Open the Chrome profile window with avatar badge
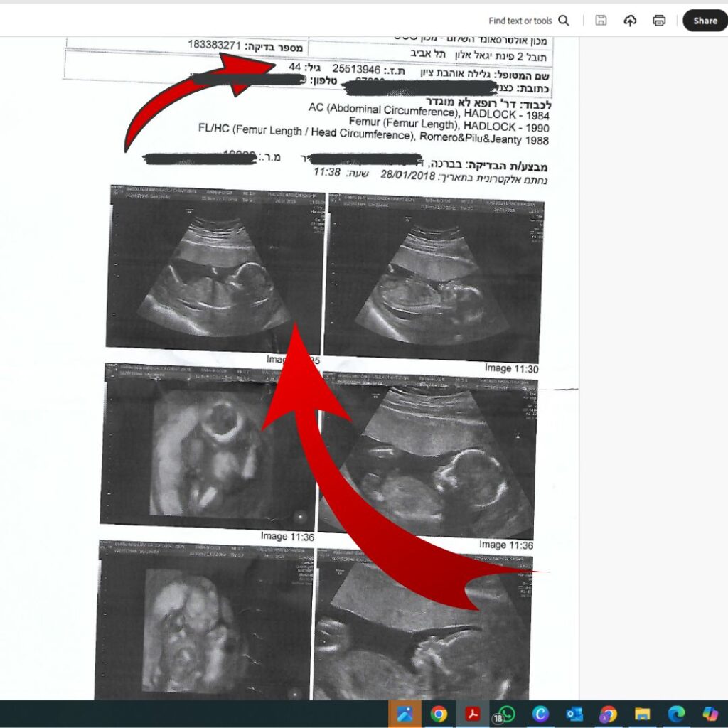This screenshot has height=728, width=728. click(x=608, y=714)
